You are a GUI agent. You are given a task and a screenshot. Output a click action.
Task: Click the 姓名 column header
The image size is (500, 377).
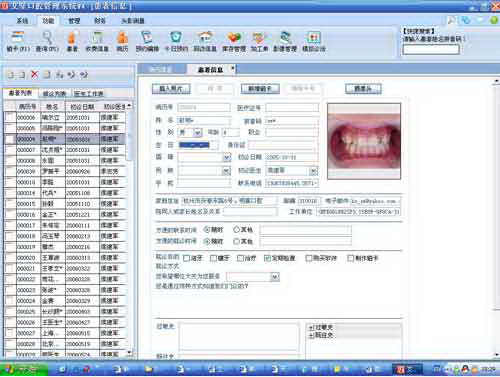(52, 107)
